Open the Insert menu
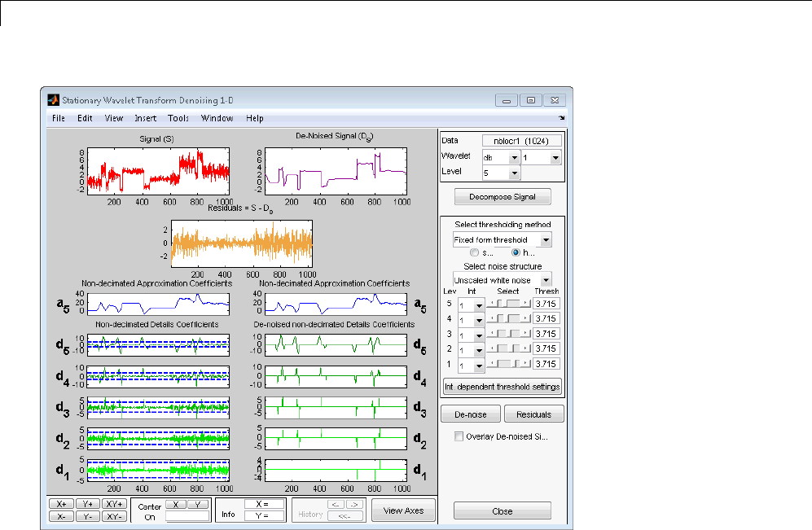This screenshot has width=812, height=530. click(x=145, y=118)
